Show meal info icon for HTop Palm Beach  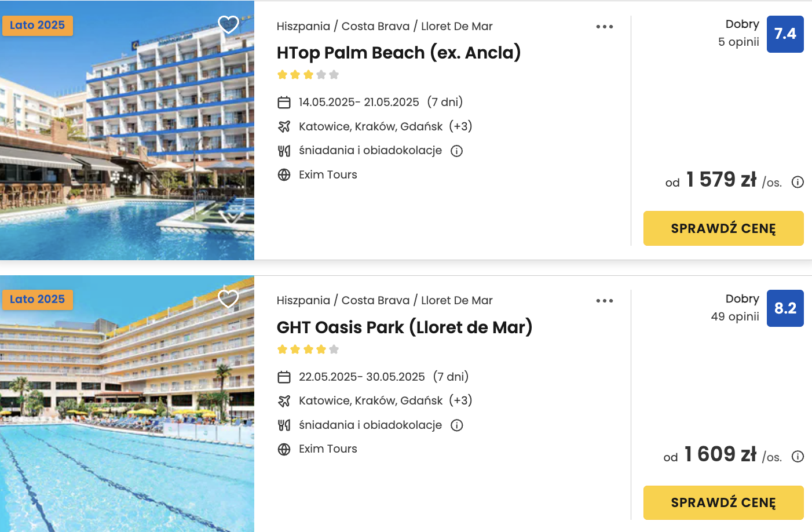pos(457,151)
